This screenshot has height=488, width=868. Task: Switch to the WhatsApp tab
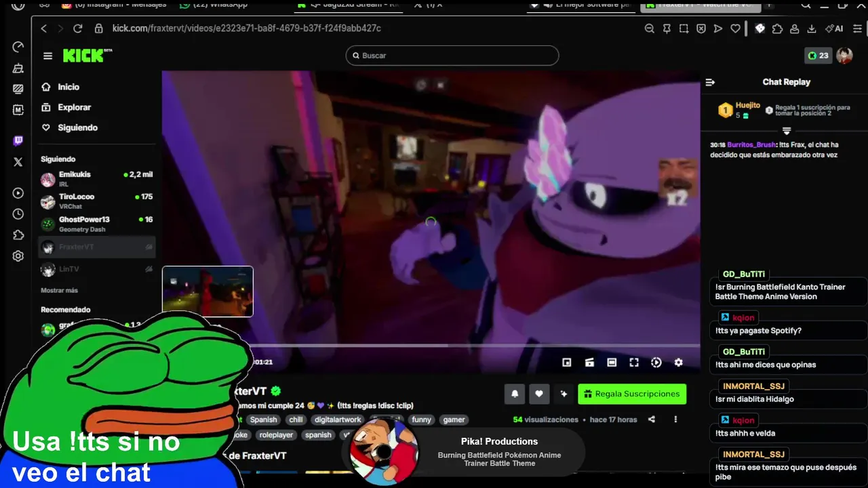coord(214,5)
